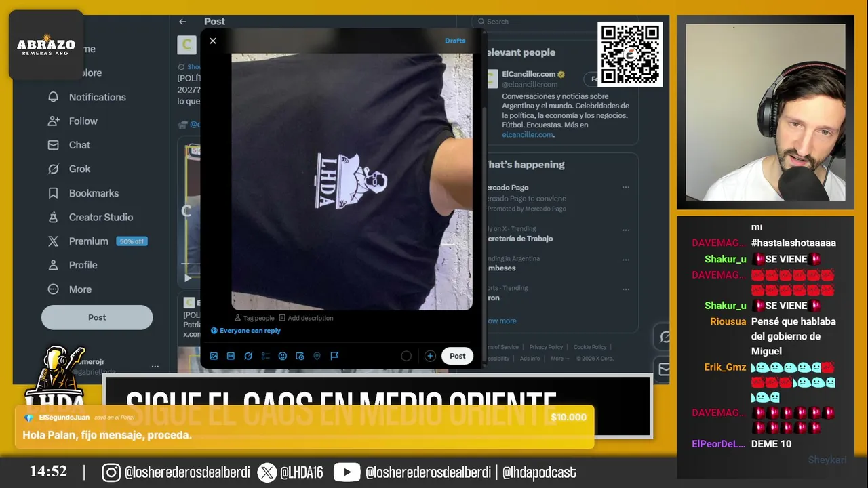Click Erik_Gmz chat username
868x488 pixels.
pos(725,367)
